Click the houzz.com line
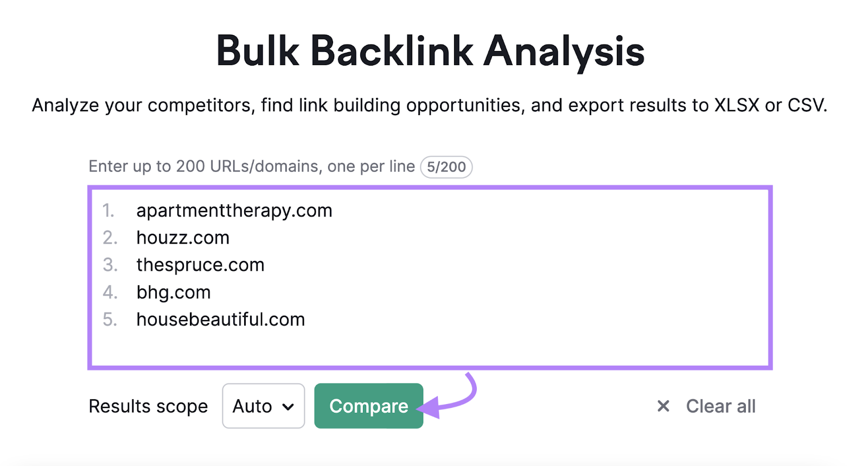The width and height of the screenshot is (868, 466). point(183,238)
